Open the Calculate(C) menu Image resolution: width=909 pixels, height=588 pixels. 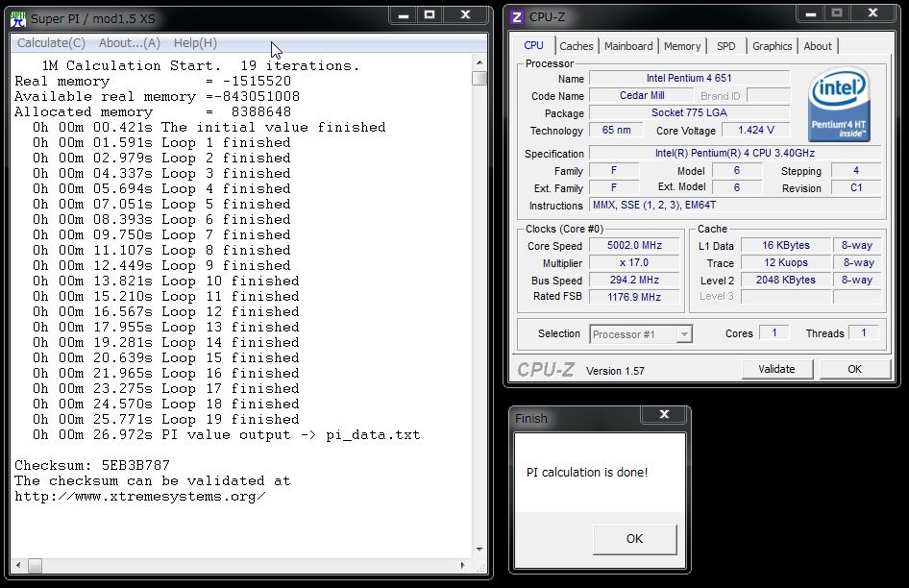51,43
